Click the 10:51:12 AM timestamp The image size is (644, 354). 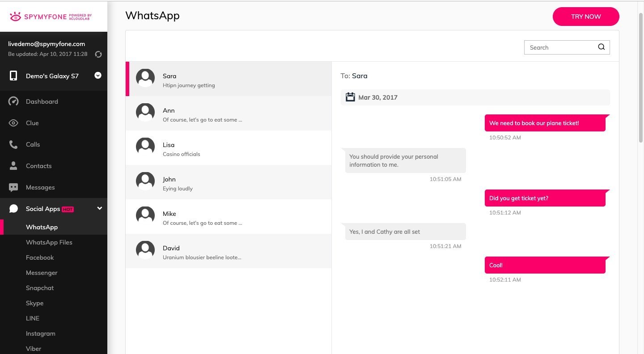[505, 213]
